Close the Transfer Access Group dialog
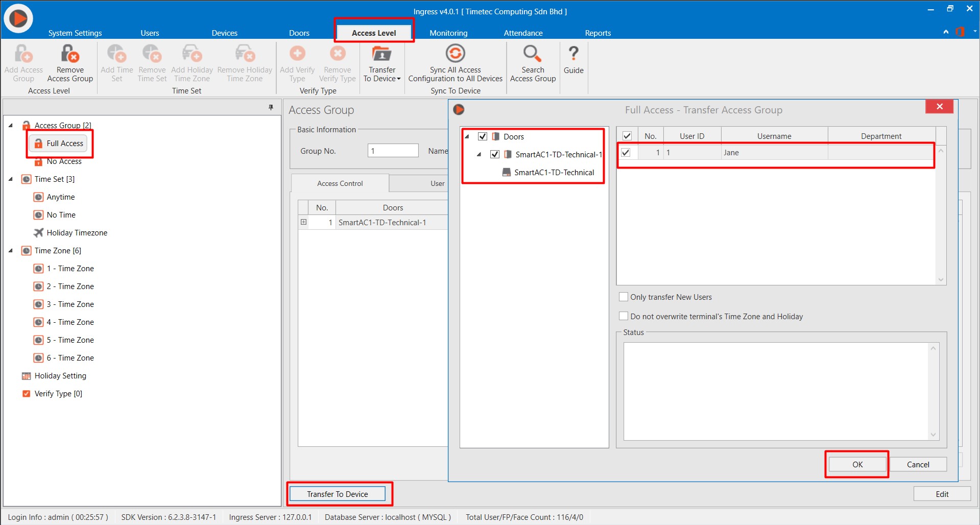The width and height of the screenshot is (980, 525). coord(940,106)
